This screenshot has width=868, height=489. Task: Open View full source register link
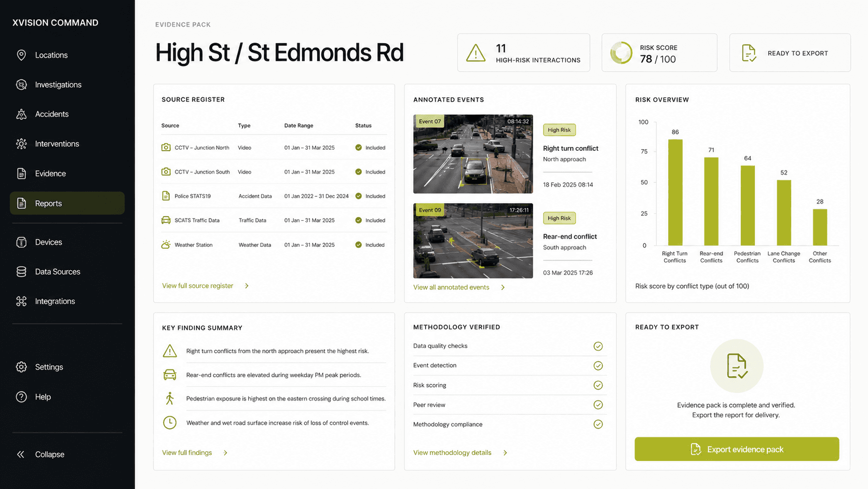[x=197, y=286]
